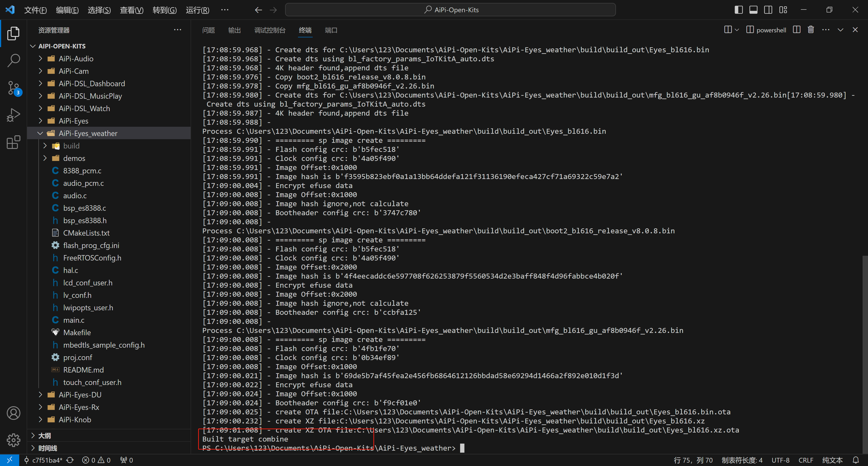Switch to the 调试控制台 panel tab

tap(270, 30)
